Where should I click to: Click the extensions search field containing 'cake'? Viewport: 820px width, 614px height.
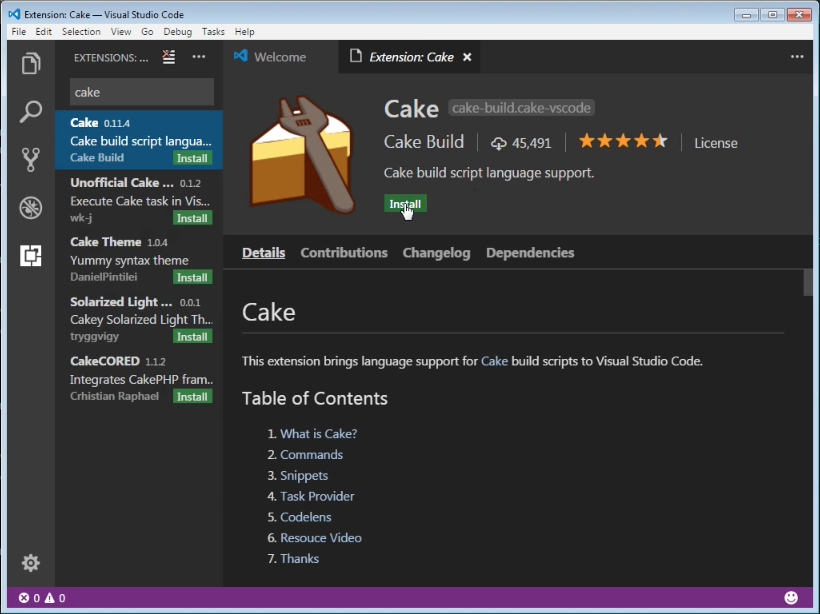(142, 92)
